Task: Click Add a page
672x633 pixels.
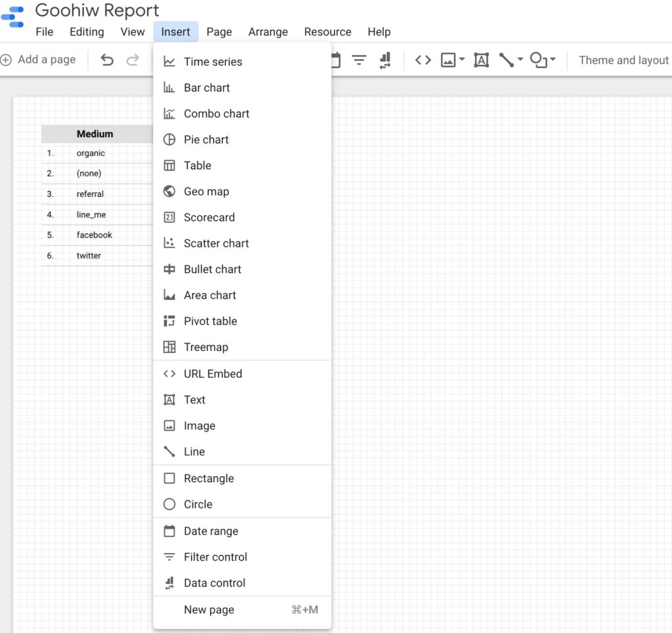Action: click(x=41, y=59)
